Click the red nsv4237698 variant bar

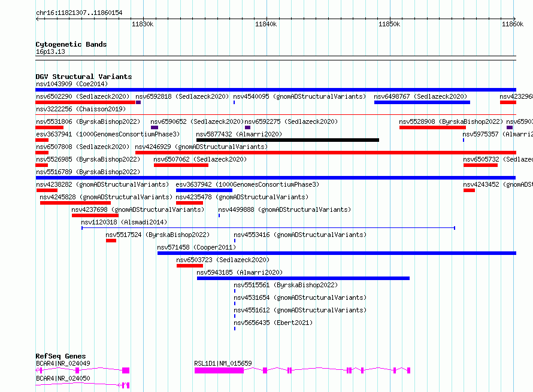click(95, 215)
